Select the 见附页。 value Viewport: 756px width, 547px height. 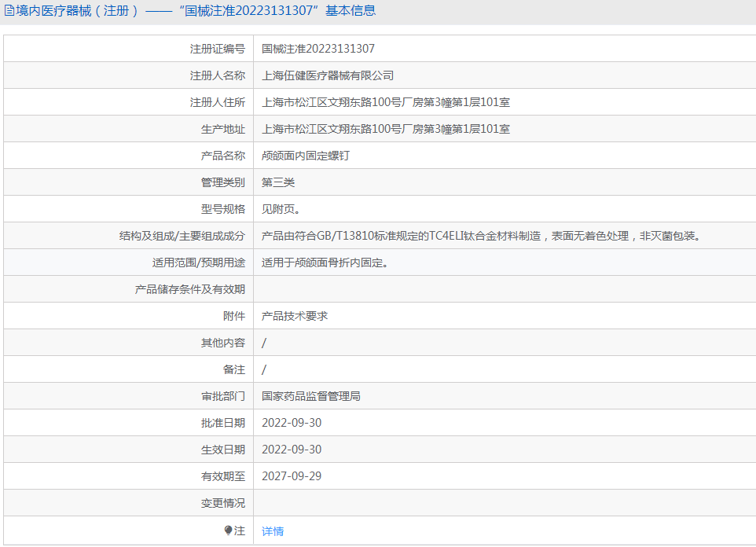point(281,209)
